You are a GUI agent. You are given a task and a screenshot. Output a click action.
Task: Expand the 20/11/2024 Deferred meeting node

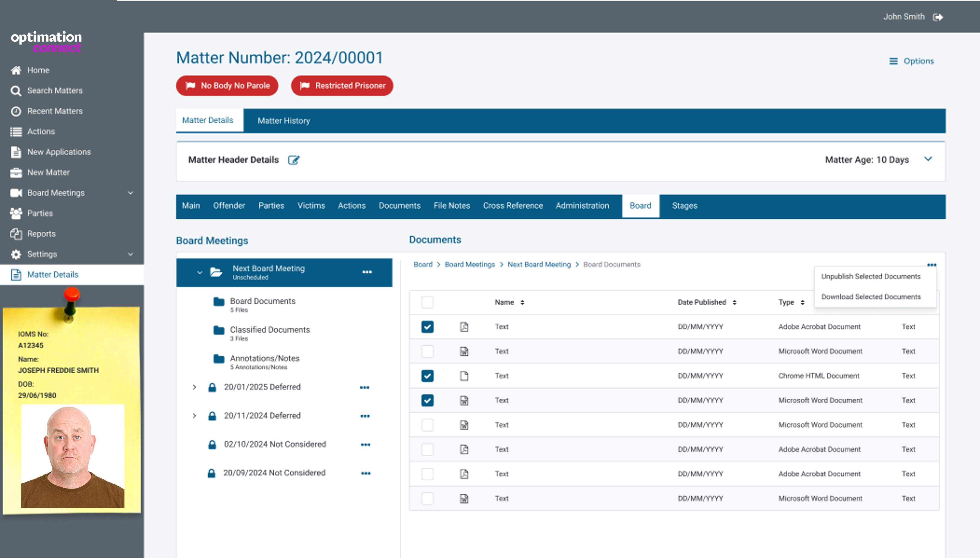click(x=194, y=416)
